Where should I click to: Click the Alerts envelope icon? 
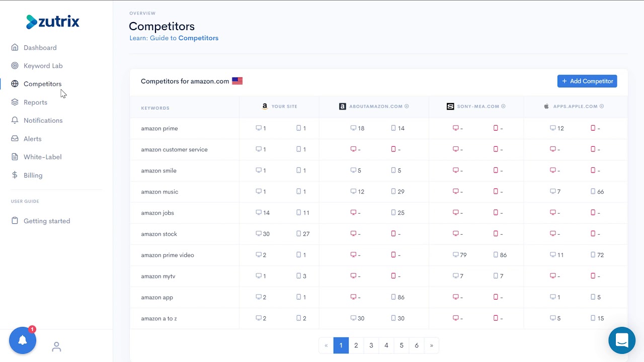[15, 139]
